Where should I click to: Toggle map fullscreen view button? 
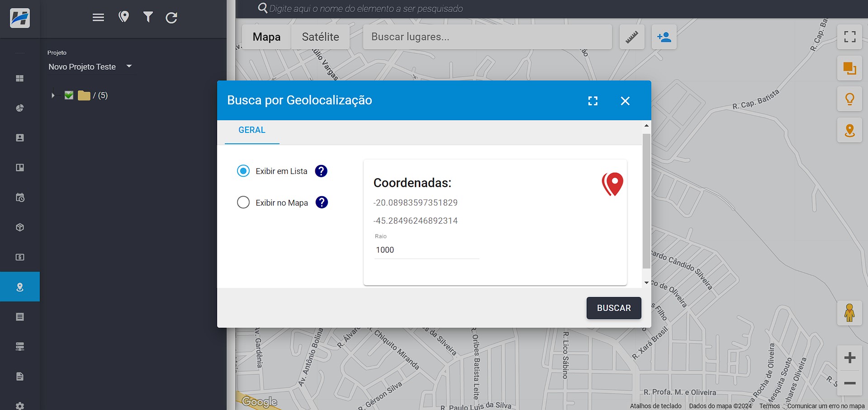point(849,37)
